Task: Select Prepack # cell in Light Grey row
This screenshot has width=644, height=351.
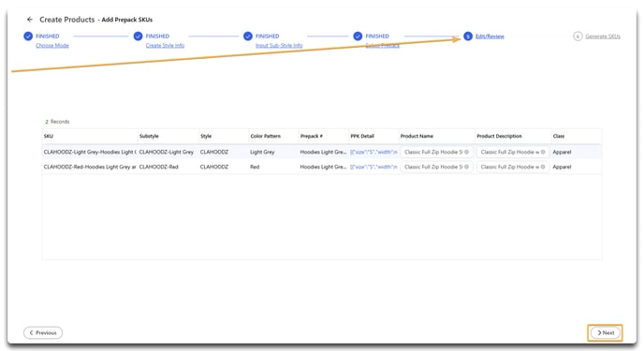Action: 323,152
